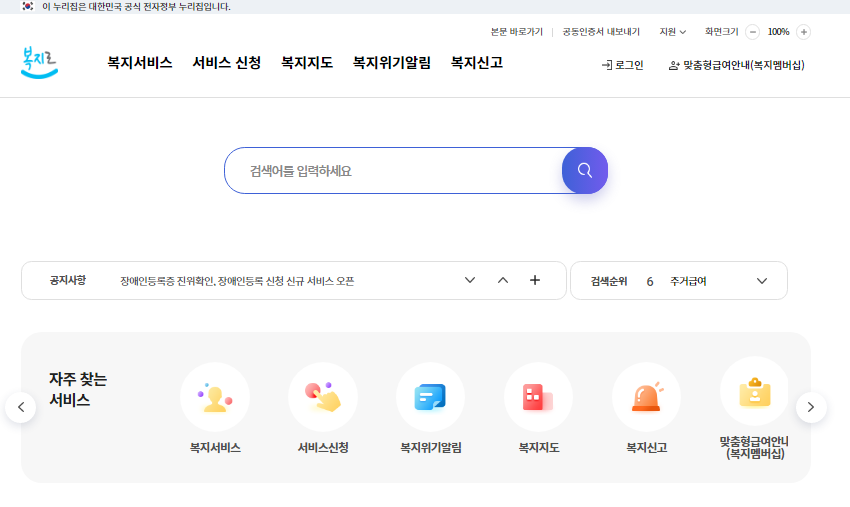Open 복지서비스 people icon
The width and height of the screenshot is (850, 507).
pos(215,397)
